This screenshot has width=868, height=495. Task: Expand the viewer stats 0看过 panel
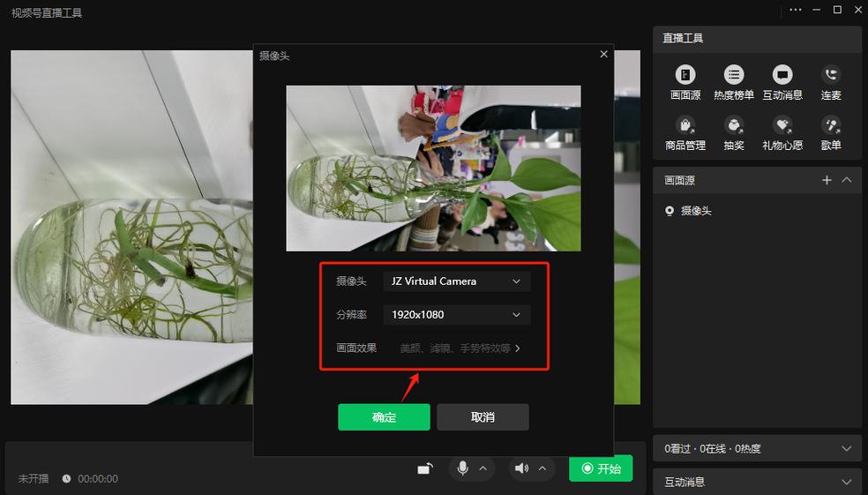[757, 448]
